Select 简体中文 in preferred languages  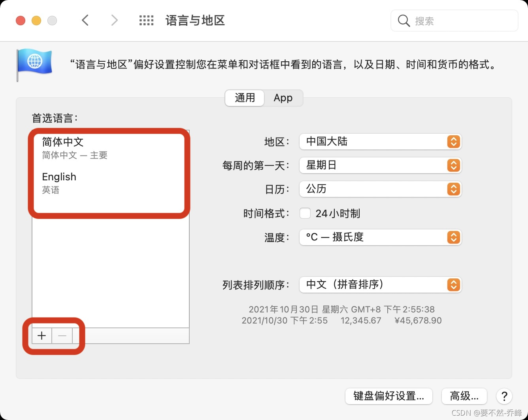point(111,148)
